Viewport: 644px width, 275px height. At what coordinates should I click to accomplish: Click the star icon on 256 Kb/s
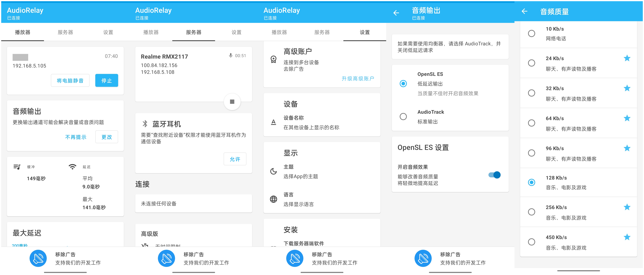(627, 207)
